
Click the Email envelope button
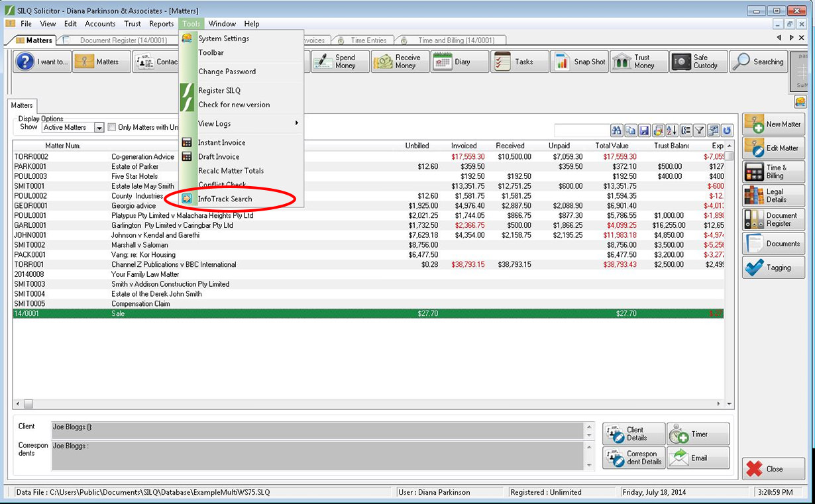point(698,458)
